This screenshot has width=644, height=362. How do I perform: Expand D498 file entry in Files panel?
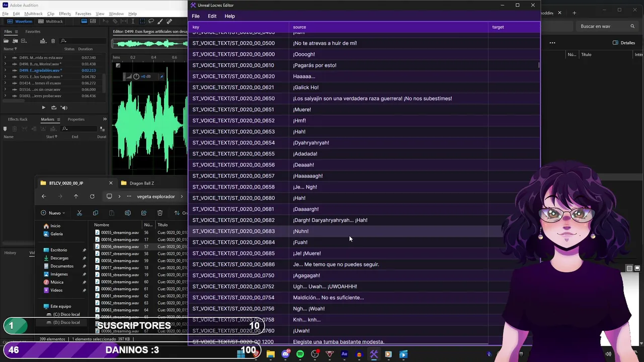point(5,64)
